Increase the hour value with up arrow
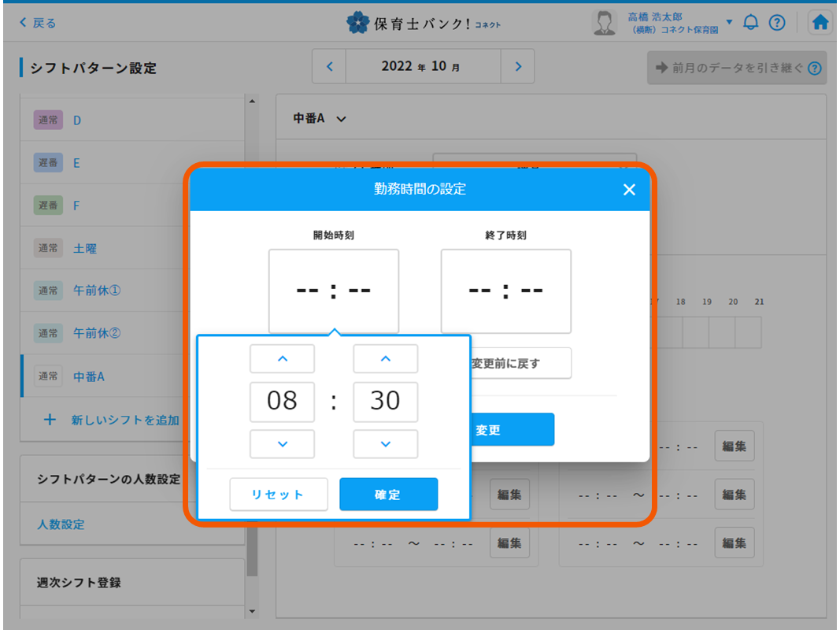840x630 pixels. click(282, 359)
